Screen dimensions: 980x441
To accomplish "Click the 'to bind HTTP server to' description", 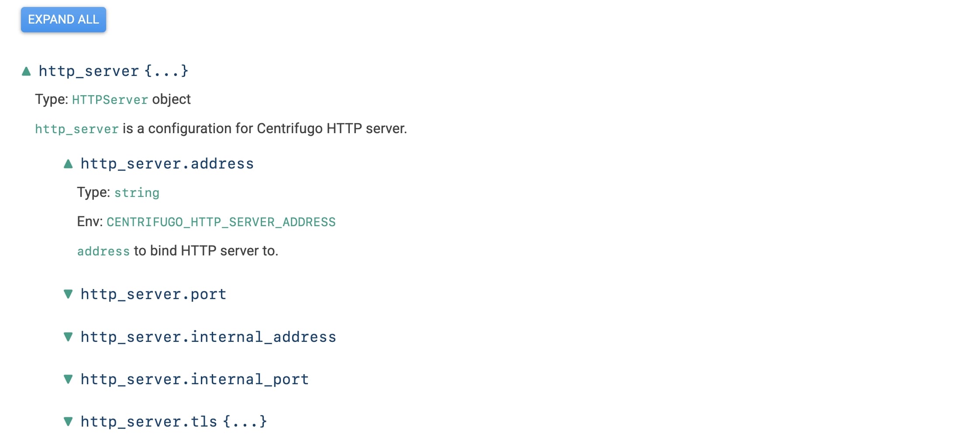I will pos(206,251).
